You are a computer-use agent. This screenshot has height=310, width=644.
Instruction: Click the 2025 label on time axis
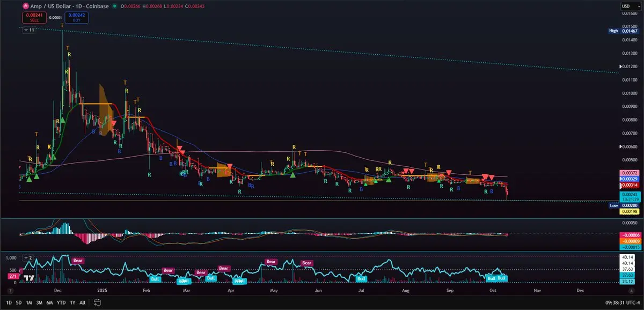tap(101, 290)
